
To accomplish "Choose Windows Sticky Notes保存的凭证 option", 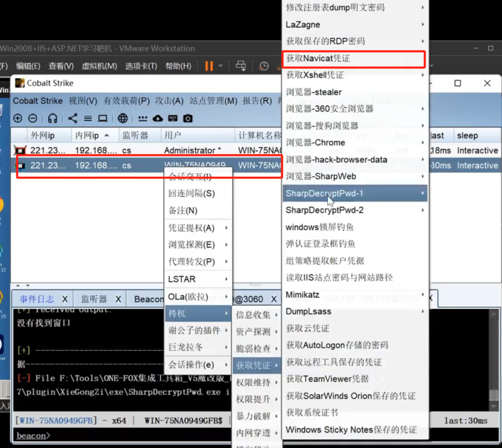I will 355,429.
